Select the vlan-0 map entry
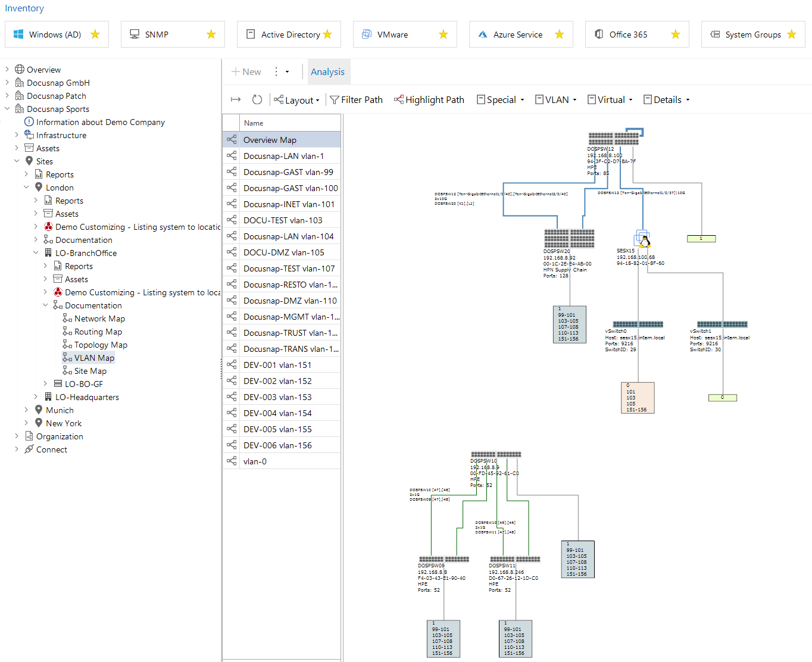812x662 pixels. (x=282, y=461)
